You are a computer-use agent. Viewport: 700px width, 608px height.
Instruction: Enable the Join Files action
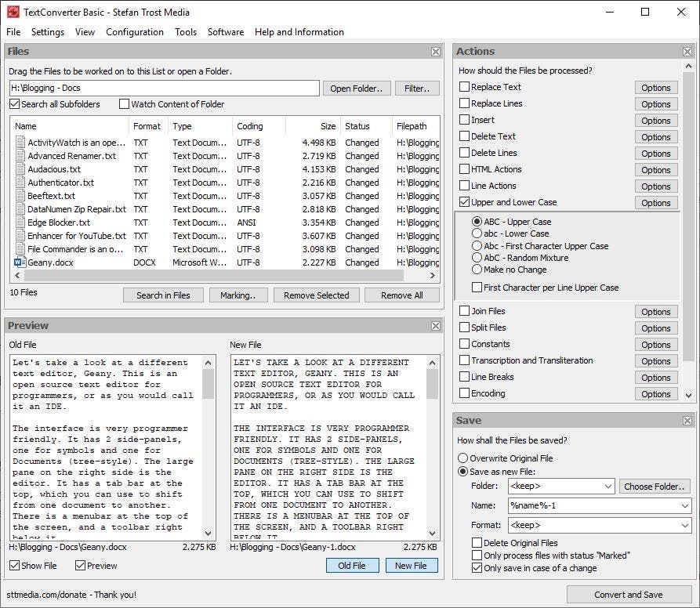click(464, 311)
